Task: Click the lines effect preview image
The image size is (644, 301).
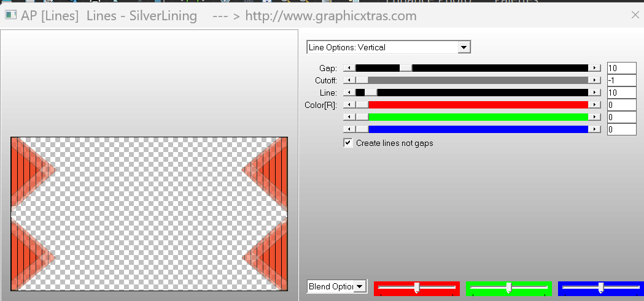Action: (149, 213)
